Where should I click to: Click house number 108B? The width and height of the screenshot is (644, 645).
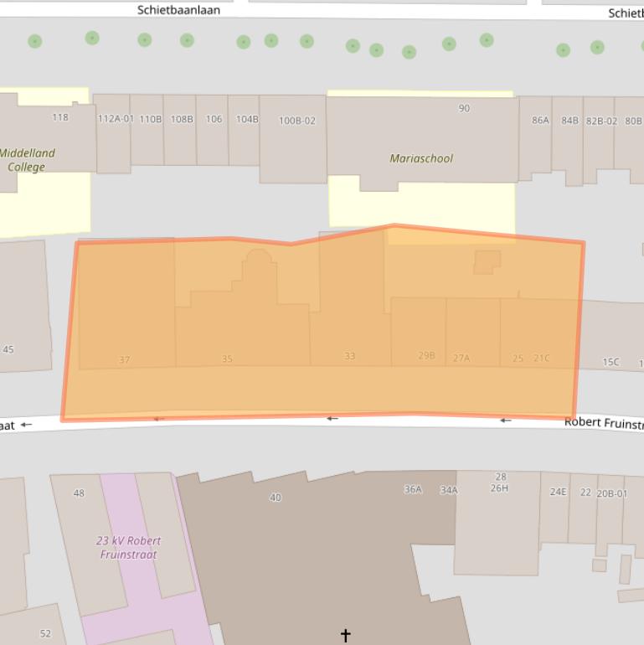click(182, 119)
